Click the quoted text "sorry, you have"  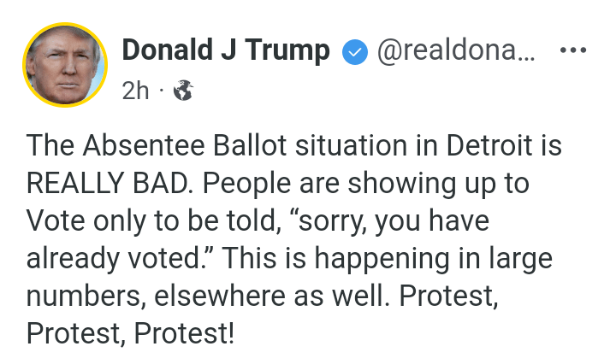pos(417,220)
